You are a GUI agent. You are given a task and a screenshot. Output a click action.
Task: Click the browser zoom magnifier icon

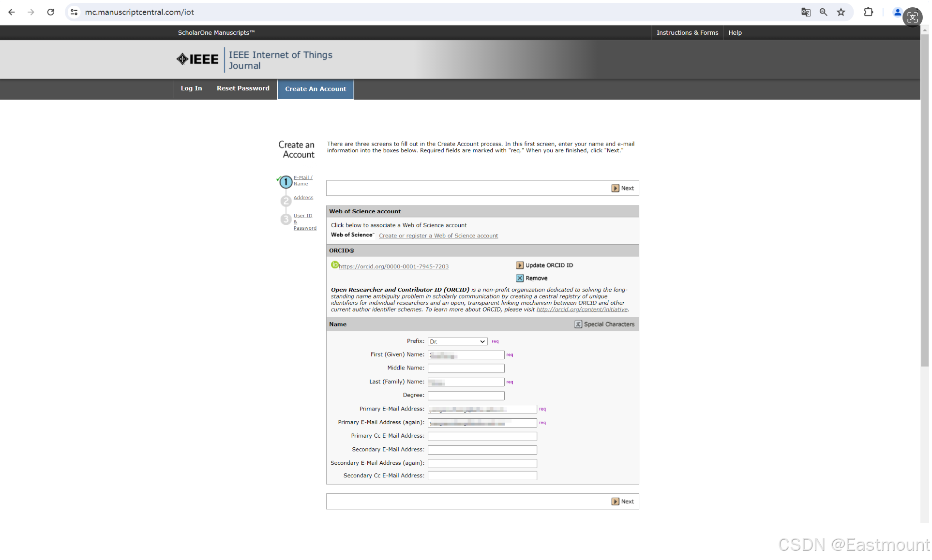[823, 12]
